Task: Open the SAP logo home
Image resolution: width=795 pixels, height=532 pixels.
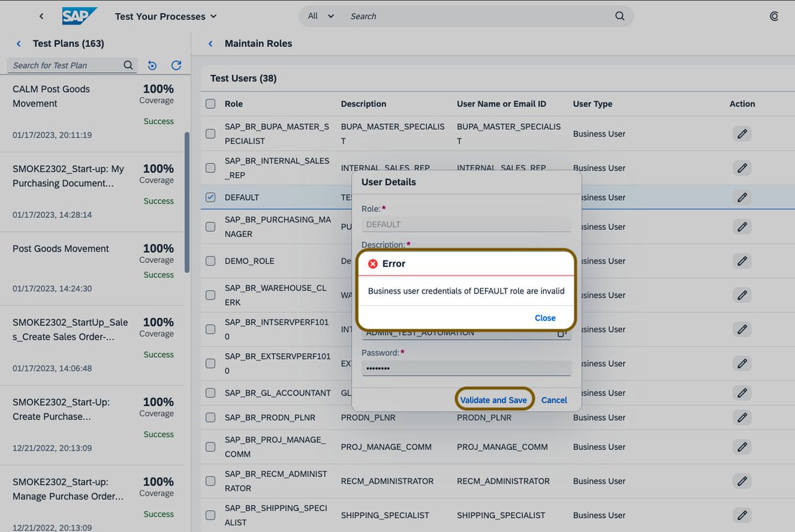Action: coord(79,16)
